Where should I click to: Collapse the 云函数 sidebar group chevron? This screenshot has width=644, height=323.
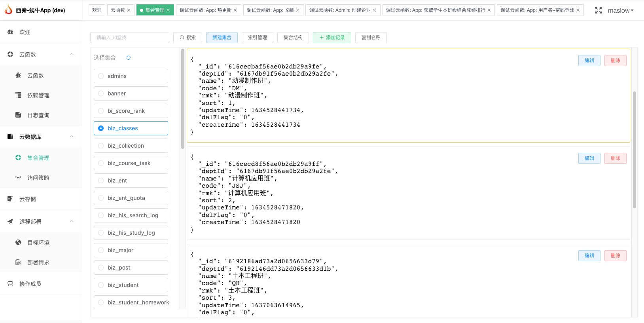pos(72,54)
